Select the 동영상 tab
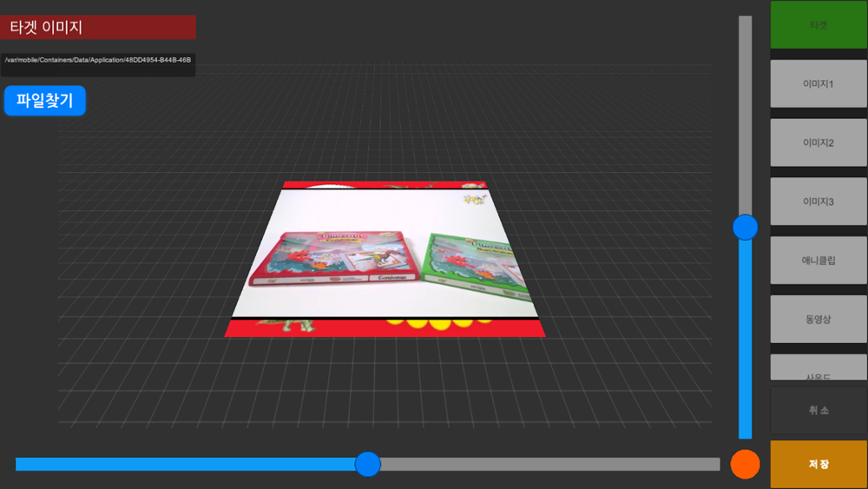Screen dimensions: 868x489 click(819, 319)
